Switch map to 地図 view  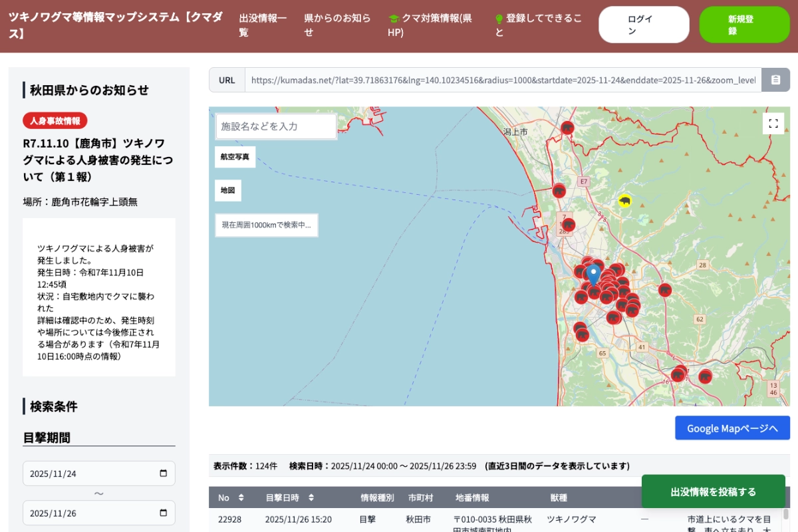pos(228,190)
